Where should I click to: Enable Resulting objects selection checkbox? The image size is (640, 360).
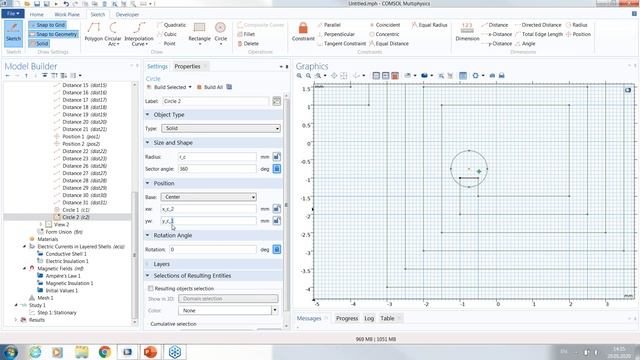(151, 289)
